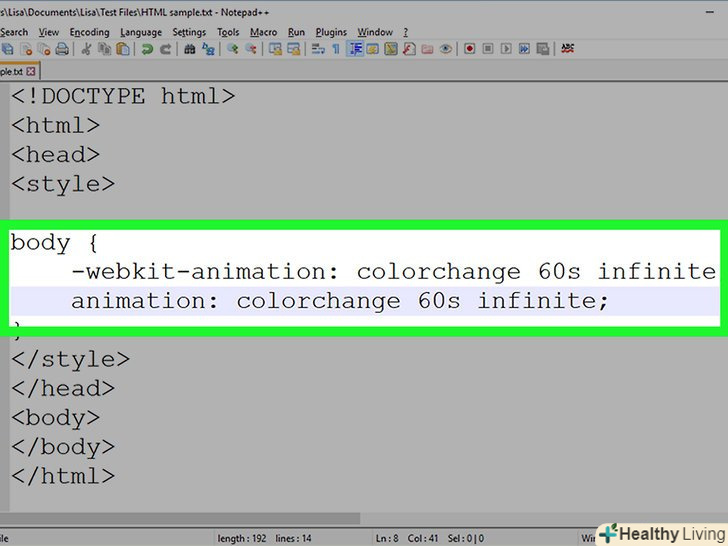The height and width of the screenshot is (546, 728).
Task: Open the Language menu
Action: click(141, 32)
